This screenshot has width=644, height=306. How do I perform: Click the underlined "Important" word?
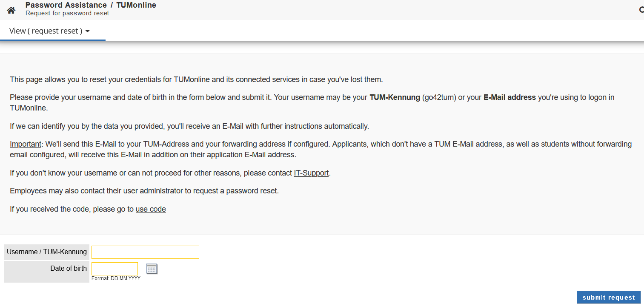[26, 144]
